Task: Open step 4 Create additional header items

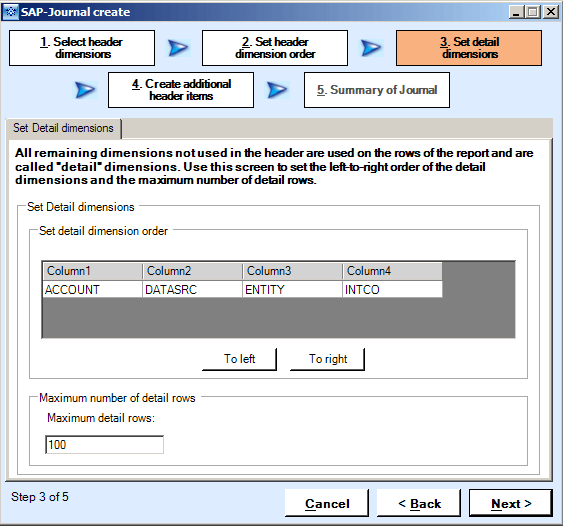Action: [181, 90]
